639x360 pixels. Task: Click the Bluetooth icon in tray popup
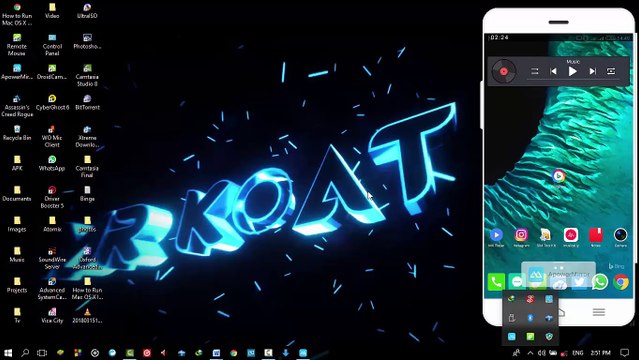[x=530, y=318]
